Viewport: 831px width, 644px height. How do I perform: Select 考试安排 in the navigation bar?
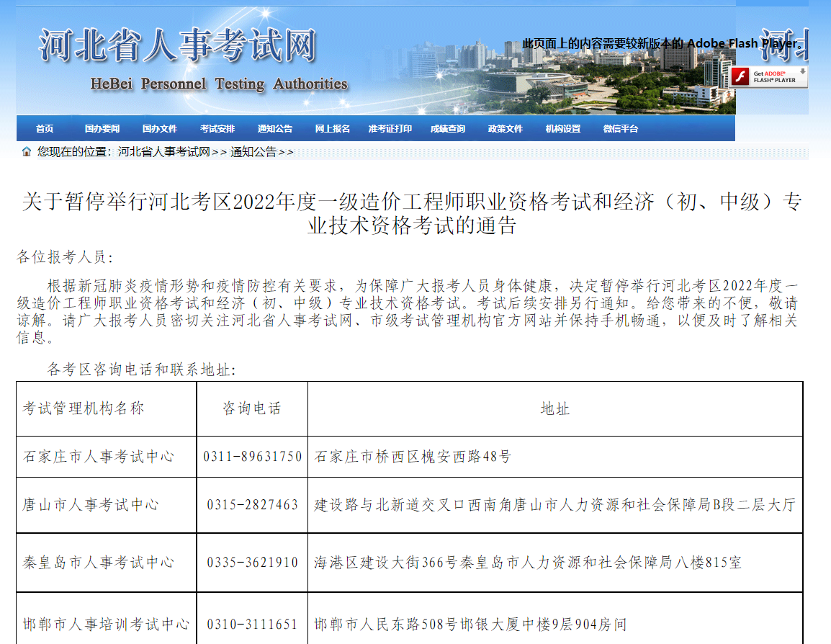pyautogui.click(x=217, y=129)
